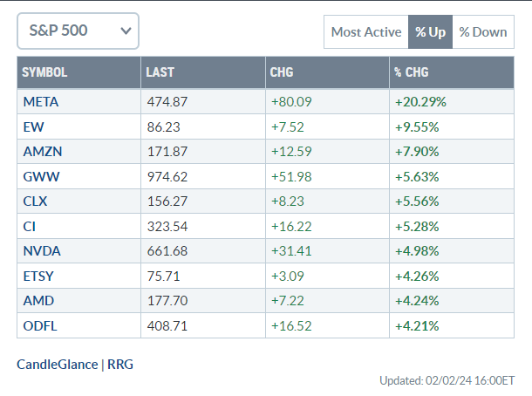Open the RRG link
Image resolution: width=532 pixels, height=396 pixels.
pos(120,364)
